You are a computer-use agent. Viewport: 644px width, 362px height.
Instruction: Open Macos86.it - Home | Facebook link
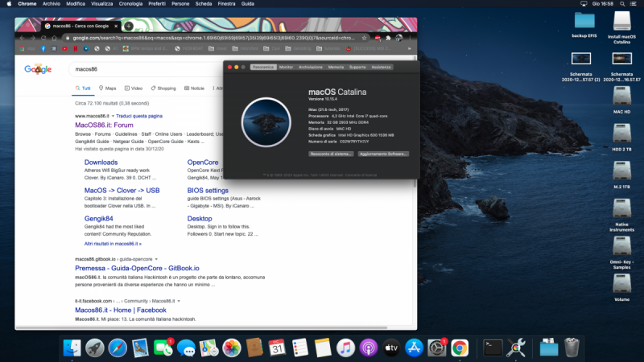[x=120, y=311]
